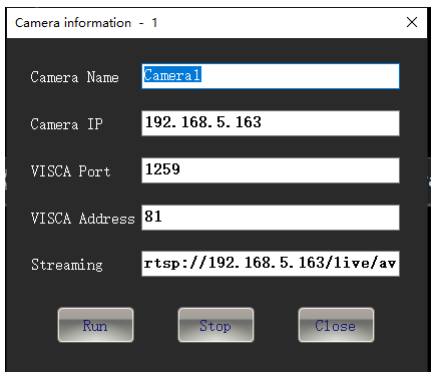Screen dimensions: 443x378
Task: Click the Stop button
Action: tap(216, 325)
